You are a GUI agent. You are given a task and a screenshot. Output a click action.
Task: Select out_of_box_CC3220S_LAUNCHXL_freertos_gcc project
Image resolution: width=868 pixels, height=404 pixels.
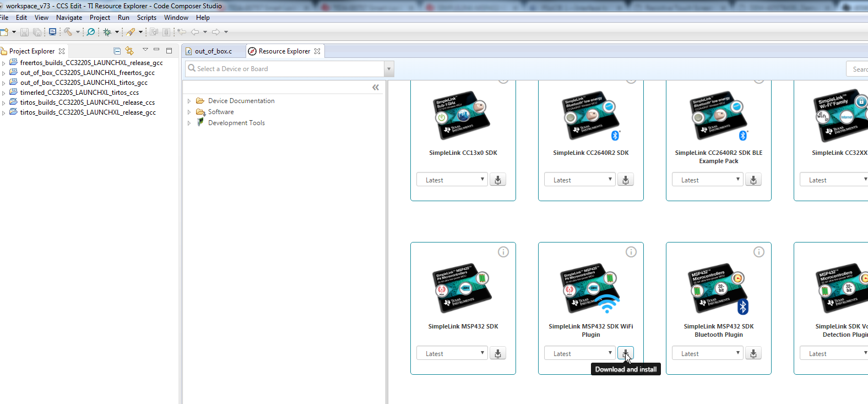click(88, 73)
